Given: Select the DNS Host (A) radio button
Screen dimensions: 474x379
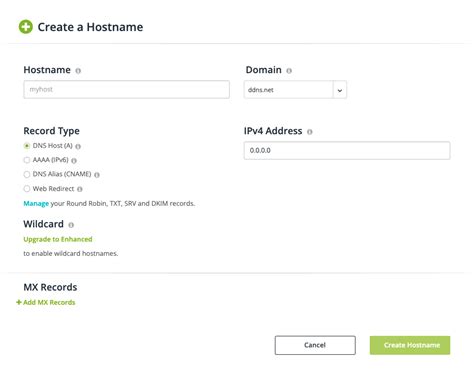Looking at the screenshot, I should pos(27,146).
